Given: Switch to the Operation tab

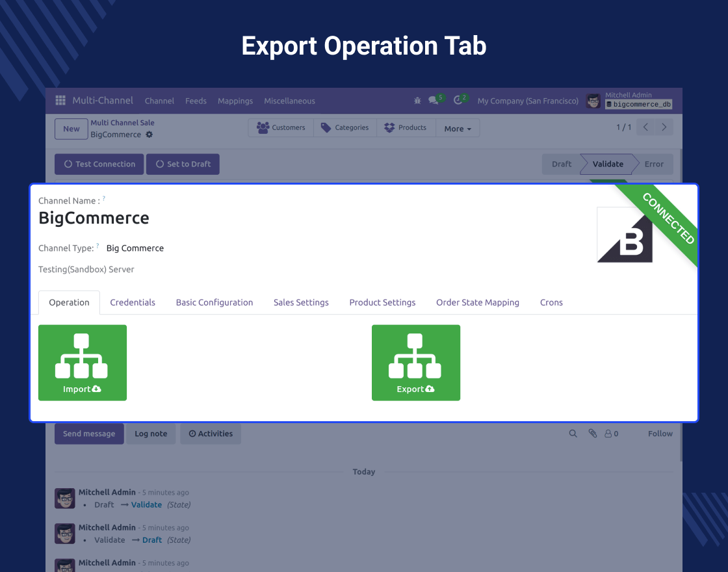Looking at the screenshot, I should [x=69, y=303].
